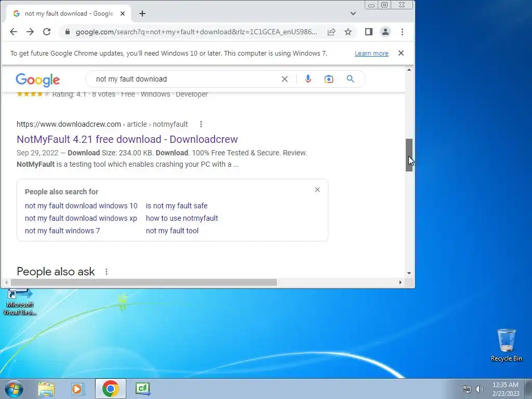Click the scrollbar up arrow

click(x=409, y=70)
